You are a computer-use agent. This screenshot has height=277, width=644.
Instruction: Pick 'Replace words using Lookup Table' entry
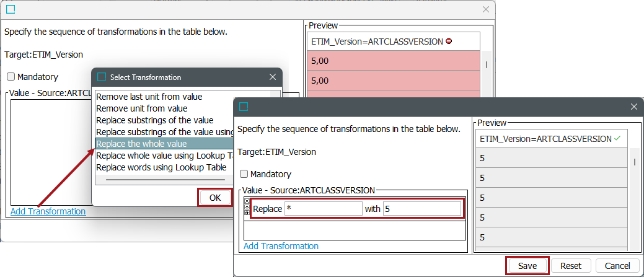tap(161, 167)
